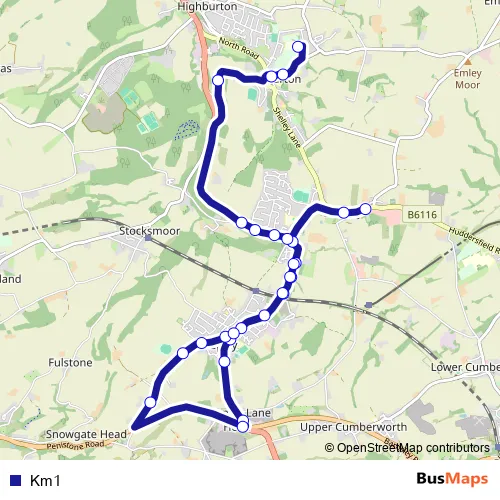Screen dimensions: 500x500
Task: Select the westernmost stop above Snowgate Head
Action: pyautogui.click(x=150, y=402)
